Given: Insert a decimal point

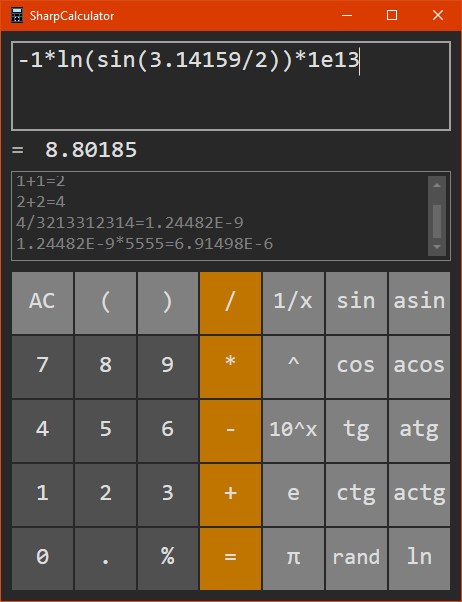Looking at the screenshot, I should click(105, 559).
